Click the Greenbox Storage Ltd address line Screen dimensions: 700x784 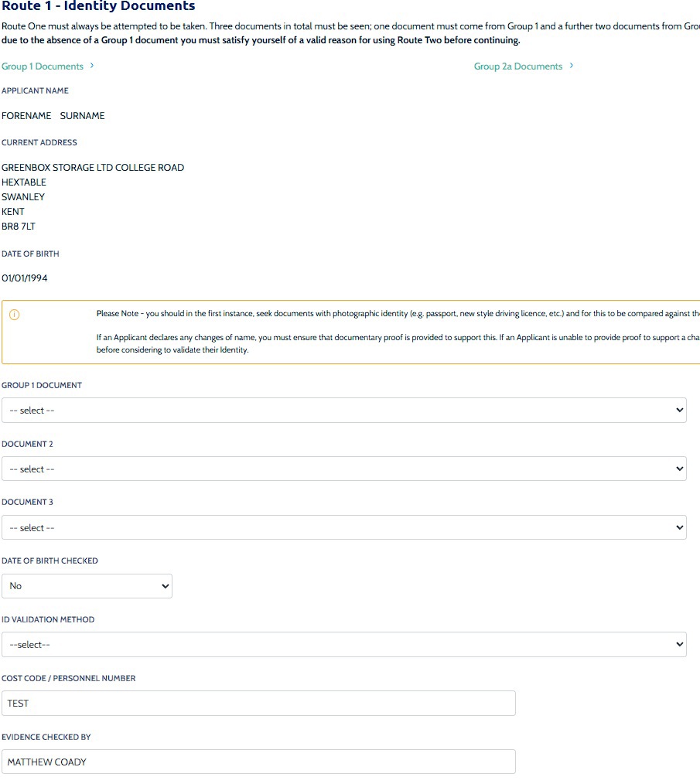(93, 168)
